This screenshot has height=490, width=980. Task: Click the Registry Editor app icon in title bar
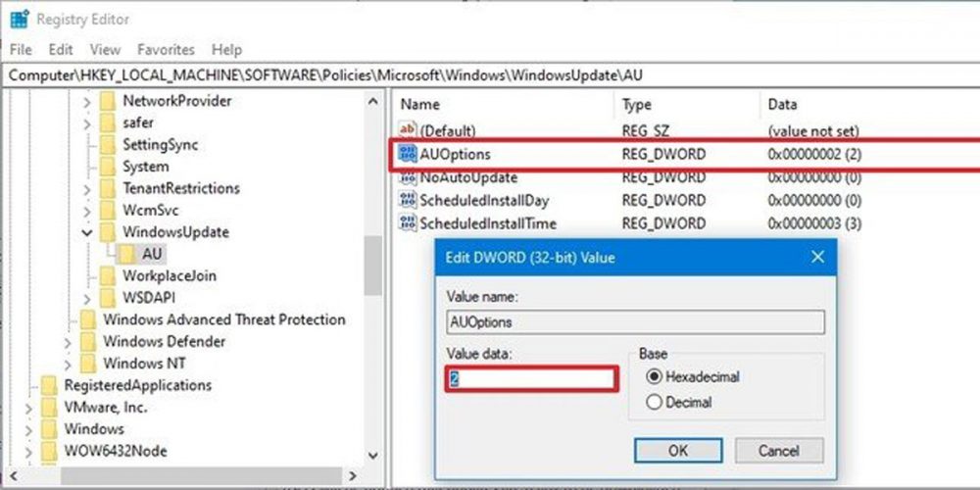pos(19,19)
